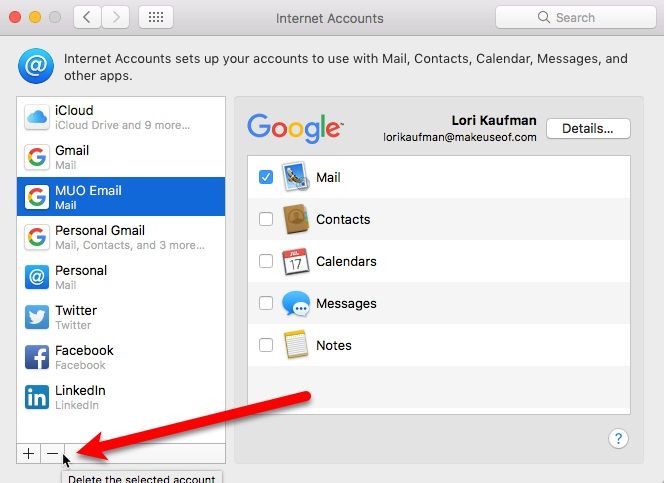Viewport: 666px width, 483px height.
Task: Select the iCloud account icon
Action: 36,117
